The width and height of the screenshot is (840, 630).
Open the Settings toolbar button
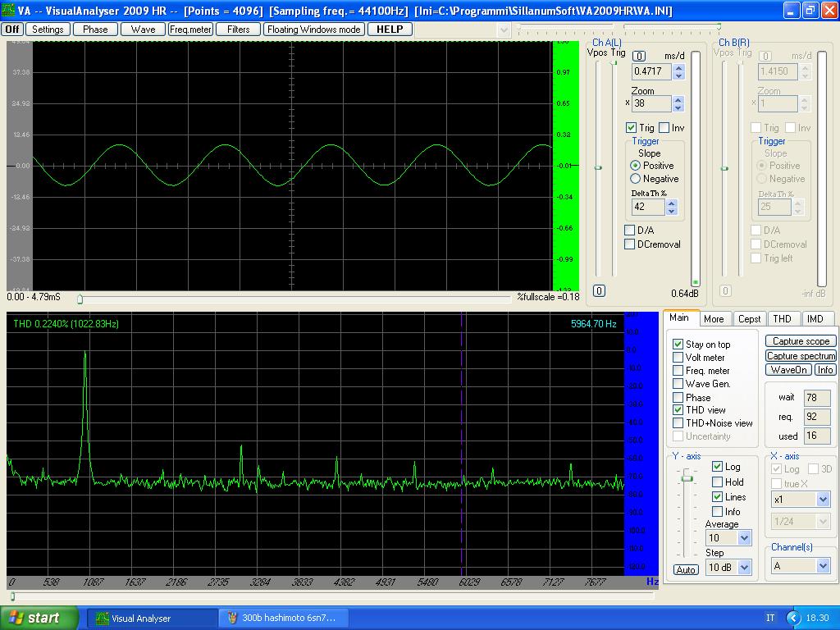[x=48, y=30]
